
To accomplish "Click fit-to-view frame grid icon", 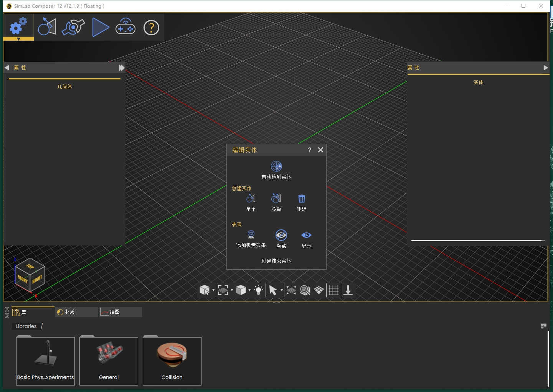I will pyautogui.click(x=223, y=290).
